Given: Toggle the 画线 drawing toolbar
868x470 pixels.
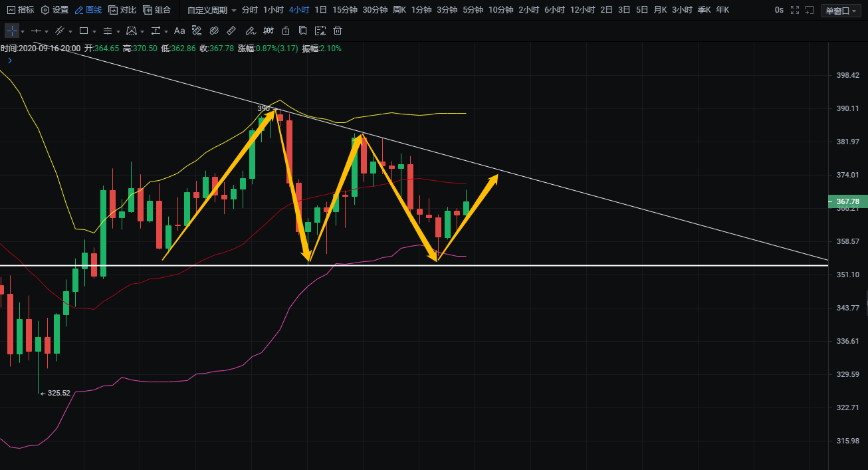Looking at the screenshot, I should pyautogui.click(x=88, y=10).
